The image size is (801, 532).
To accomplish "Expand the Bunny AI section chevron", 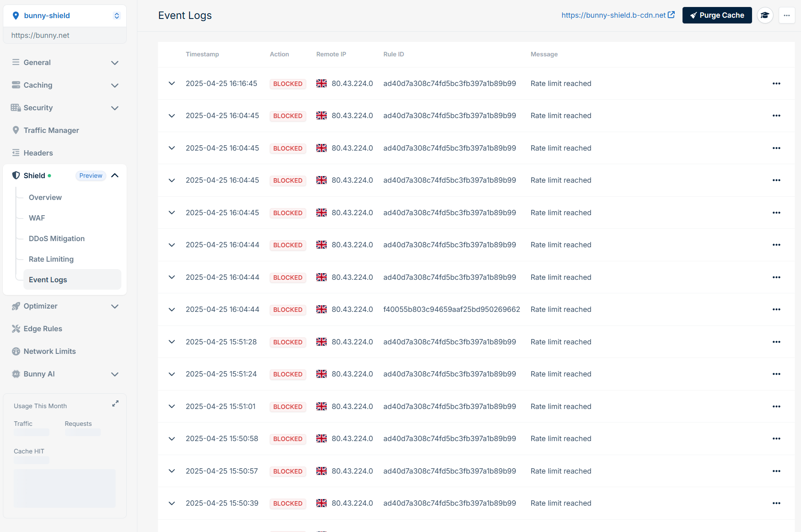I will 115,374.
